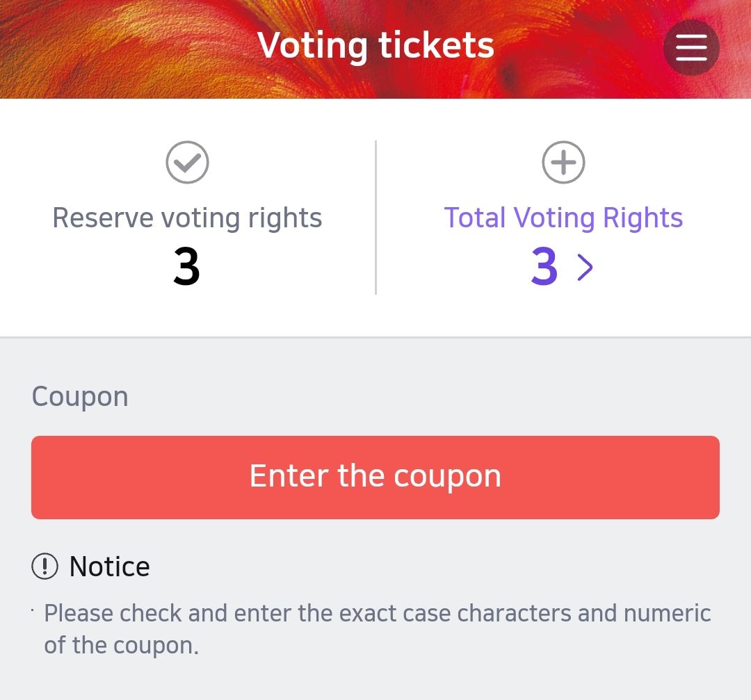Click the Notice heading text
Image resolution: width=751 pixels, height=700 pixels.
coord(110,567)
